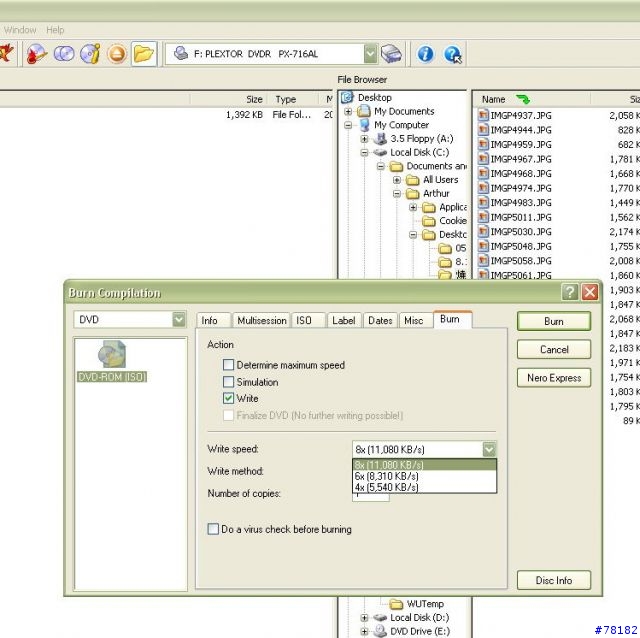Screen dimensions: 640x638
Task: Click the copy disc toolbar icon
Action: [64, 53]
